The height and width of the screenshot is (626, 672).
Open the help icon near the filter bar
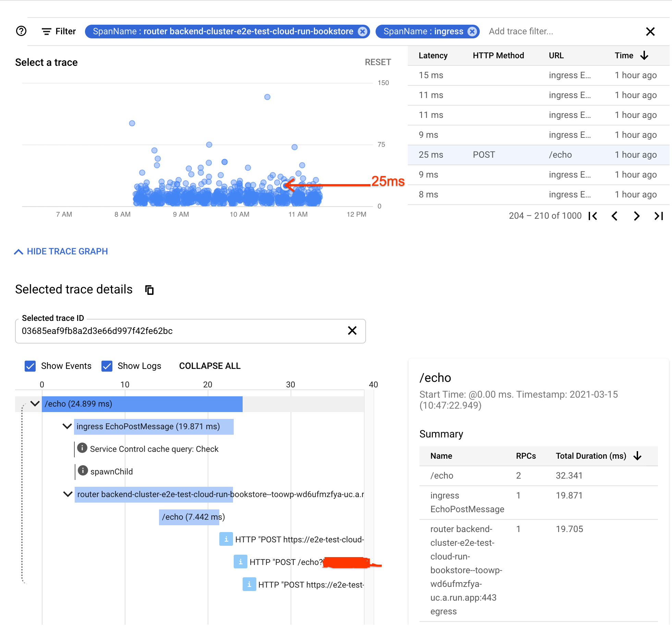coord(21,31)
